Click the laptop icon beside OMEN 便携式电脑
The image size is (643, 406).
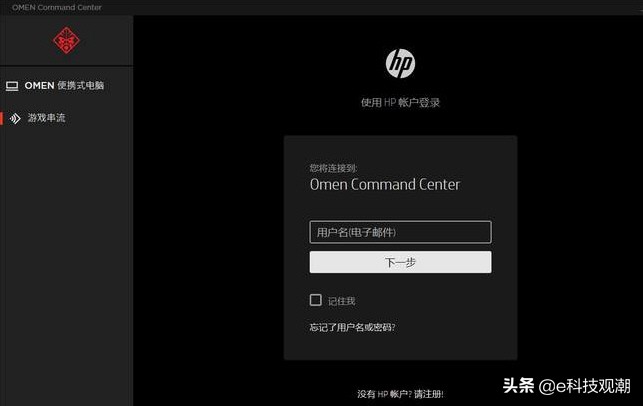tap(12, 86)
